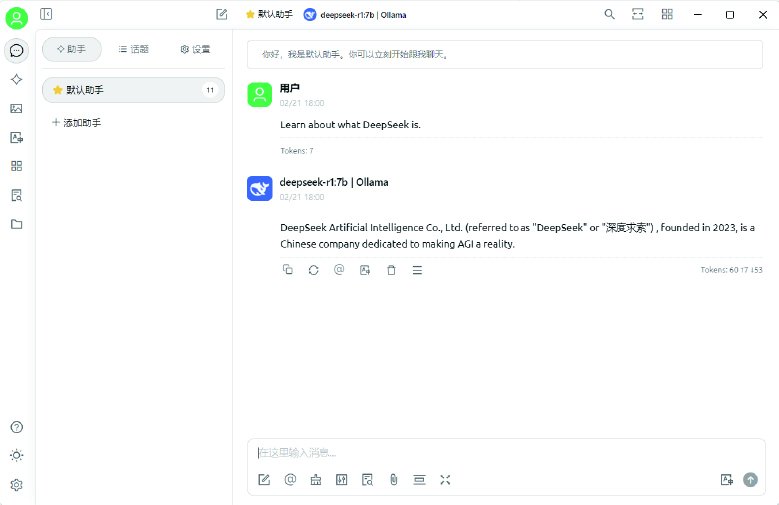
Task: Open the translate icon in left sidebar
Action: (16, 138)
